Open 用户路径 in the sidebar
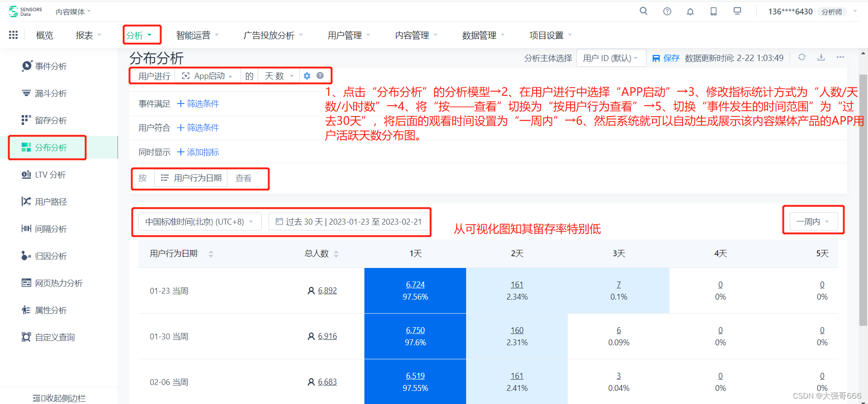The image size is (868, 404). [x=44, y=202]
